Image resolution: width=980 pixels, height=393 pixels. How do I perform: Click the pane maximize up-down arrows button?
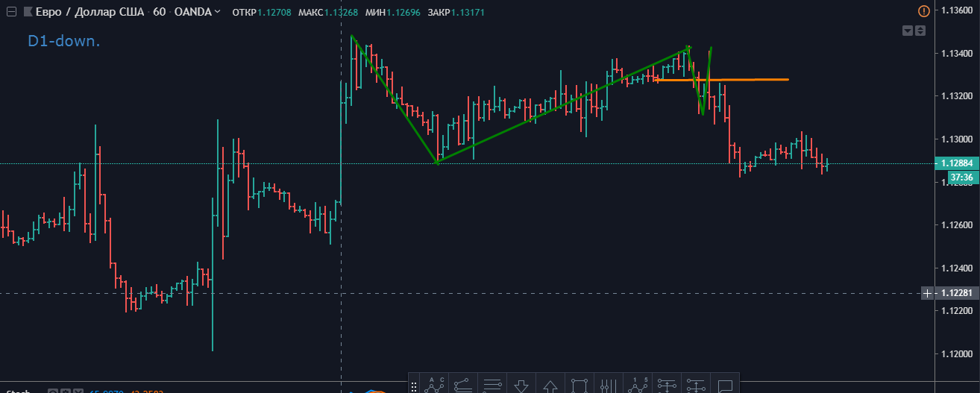click(920, 31)
